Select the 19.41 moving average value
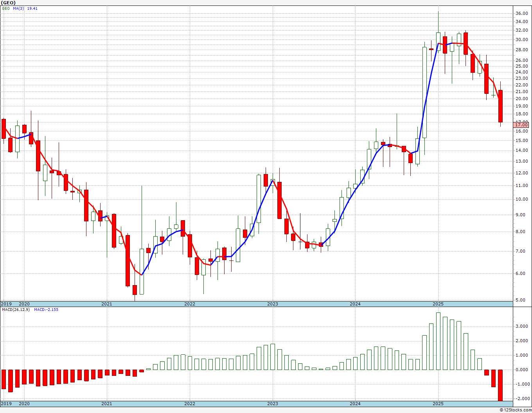Screen dimensions: 532x413 tap(32, 8)
